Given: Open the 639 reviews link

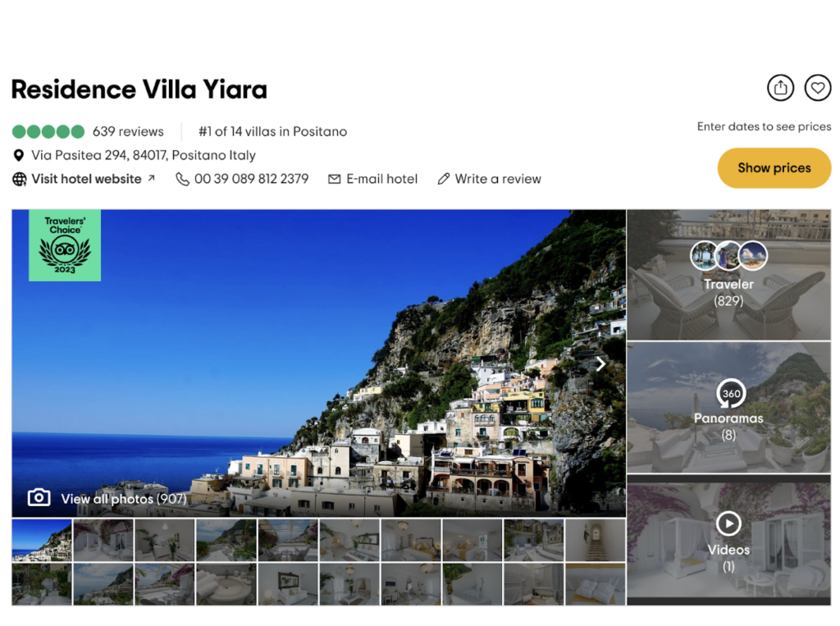Looking at the screenshot, I should coord(128,131).
